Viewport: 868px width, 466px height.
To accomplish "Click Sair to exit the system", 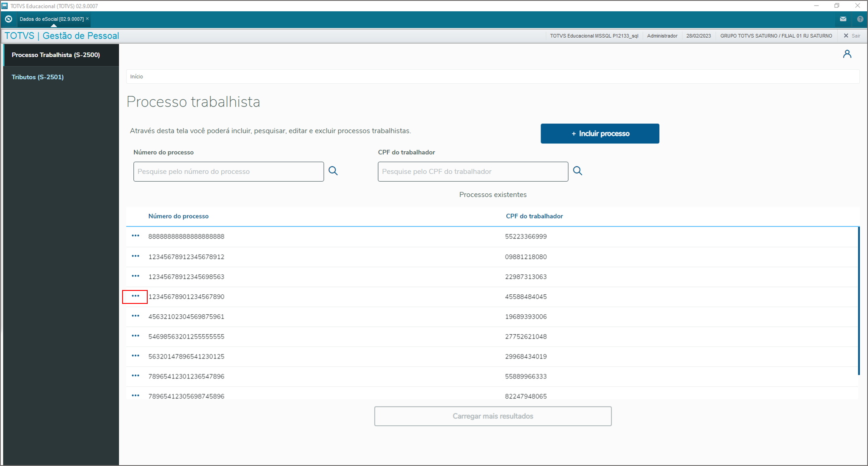I will 852,36.
